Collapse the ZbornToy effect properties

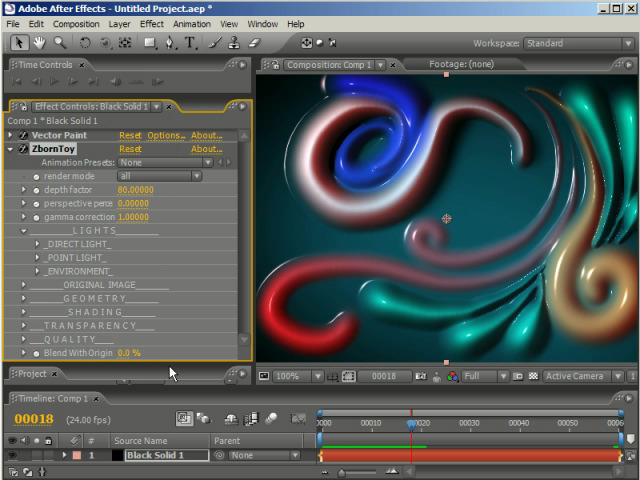tap(11, 149)
